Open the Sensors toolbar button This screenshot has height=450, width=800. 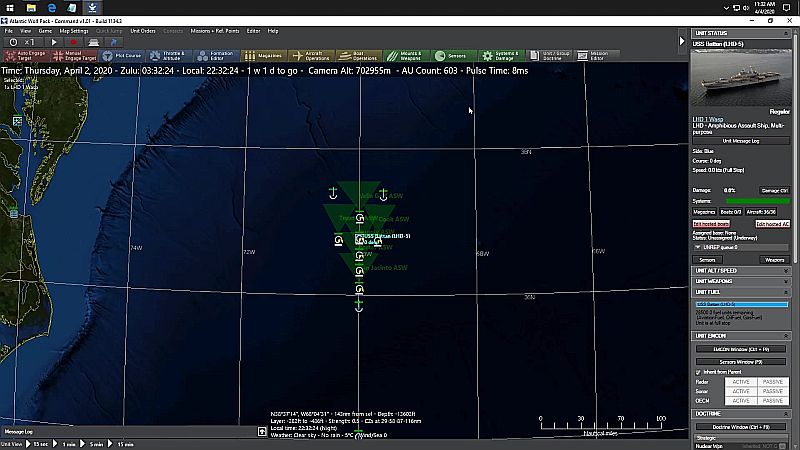[x=452, y=56]
